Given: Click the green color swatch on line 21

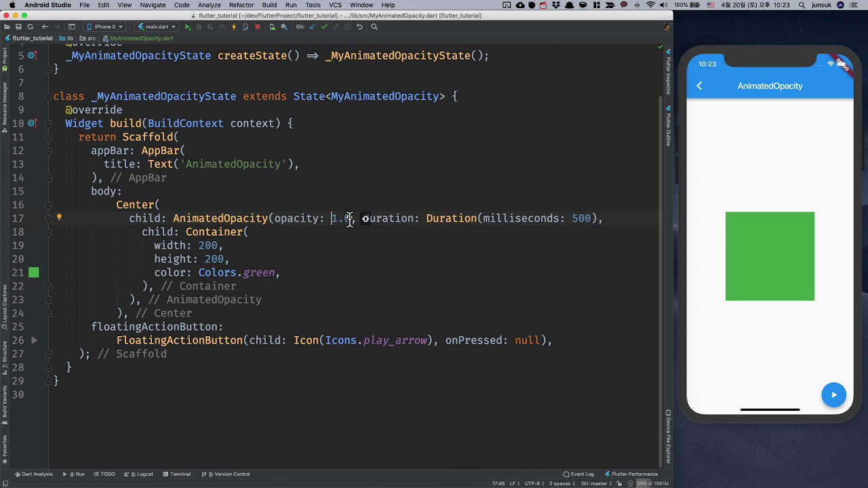Looking at the screenshot, I should (34, 272).
